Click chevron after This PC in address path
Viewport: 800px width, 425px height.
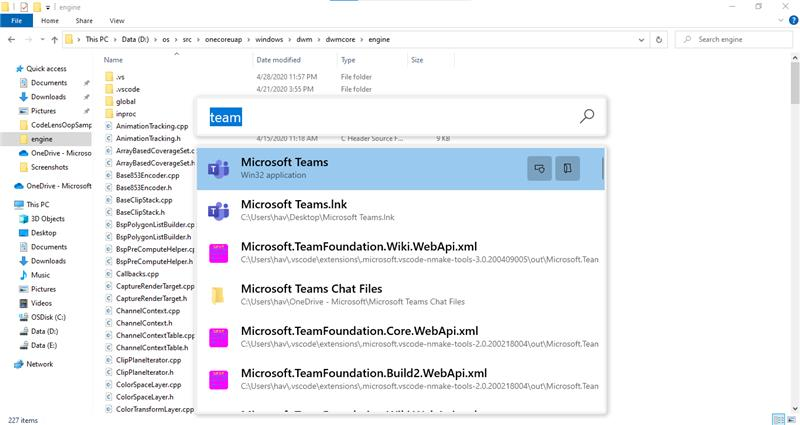tap(115, 39)
